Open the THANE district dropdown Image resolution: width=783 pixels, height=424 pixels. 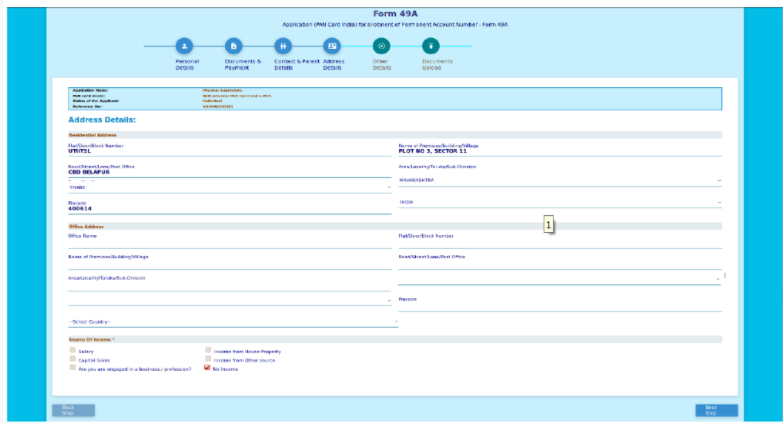click(230, 188)
